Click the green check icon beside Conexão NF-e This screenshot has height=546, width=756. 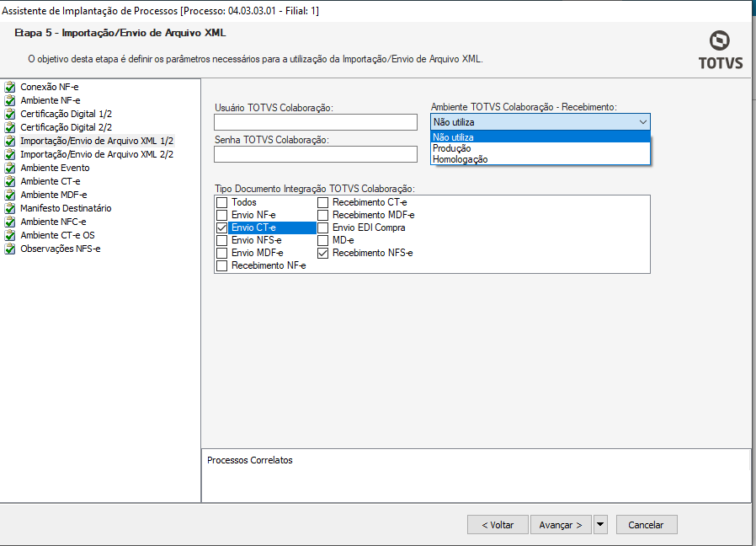tap(9, 87)
